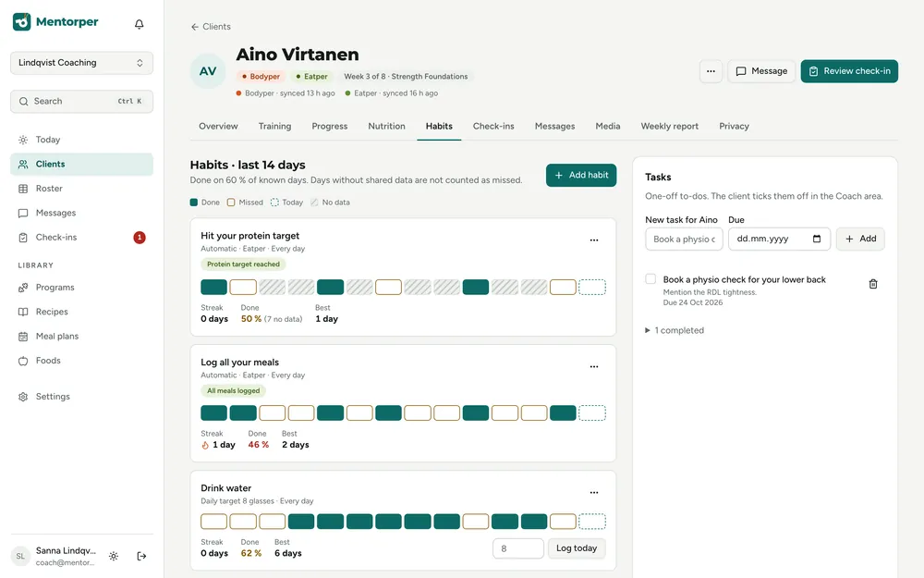924x578 pixels.
Task: Click the Message button
Action: [x=761, y=71]
